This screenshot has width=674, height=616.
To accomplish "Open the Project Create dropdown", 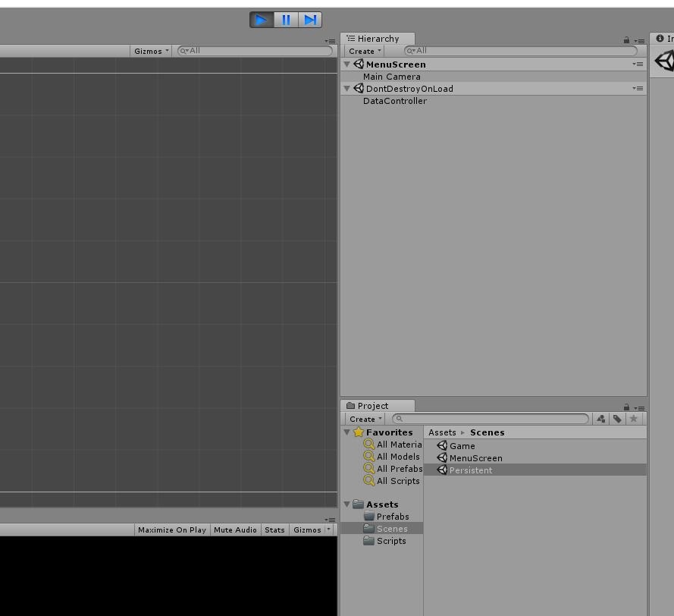I will pos(365,419).
